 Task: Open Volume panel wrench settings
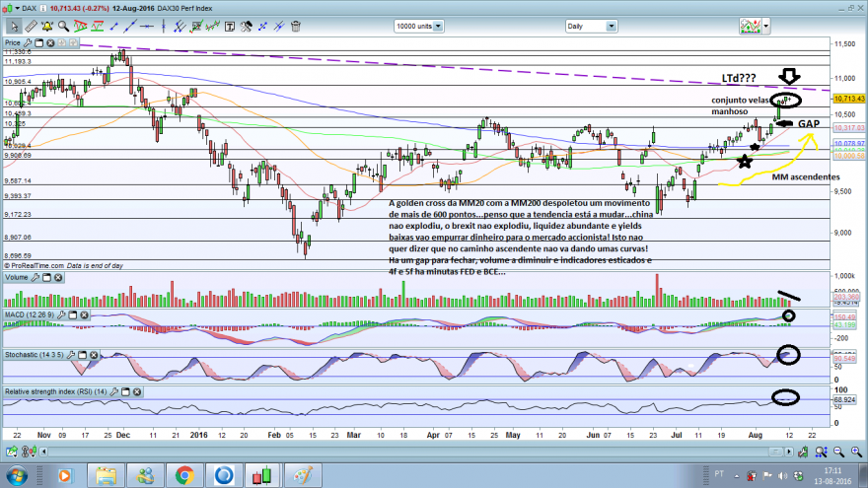[35, 277]
